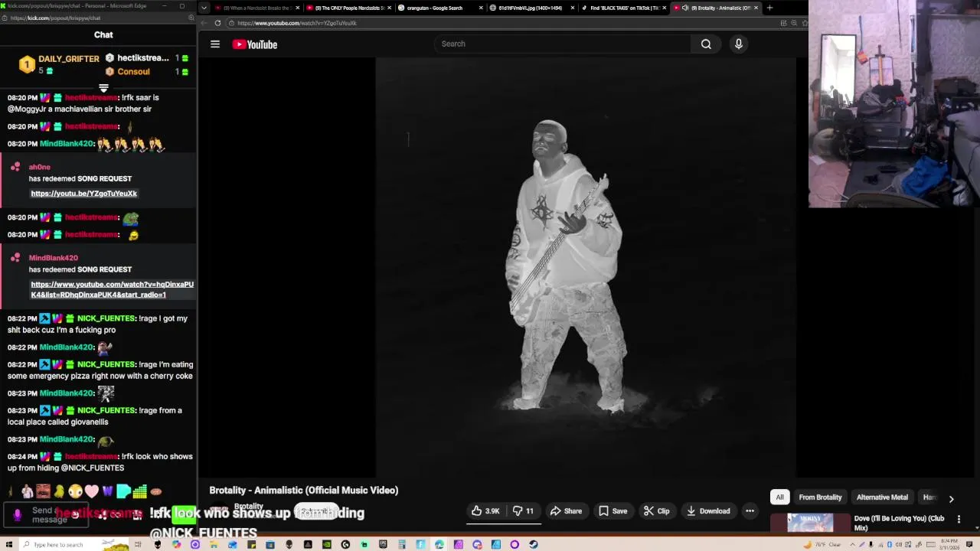This screenshot has width=980, height=551.
Task: Pick the purple W emote in chat
Action: [107, 491]
